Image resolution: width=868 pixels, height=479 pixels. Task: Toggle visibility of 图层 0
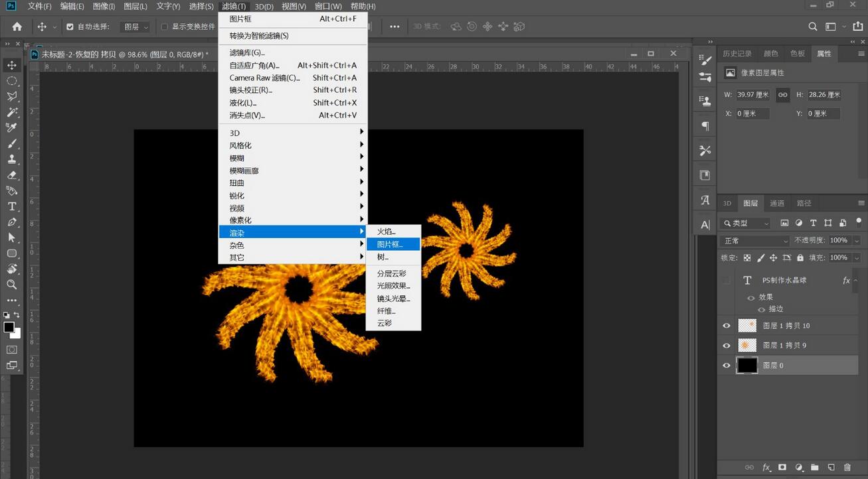727,366
